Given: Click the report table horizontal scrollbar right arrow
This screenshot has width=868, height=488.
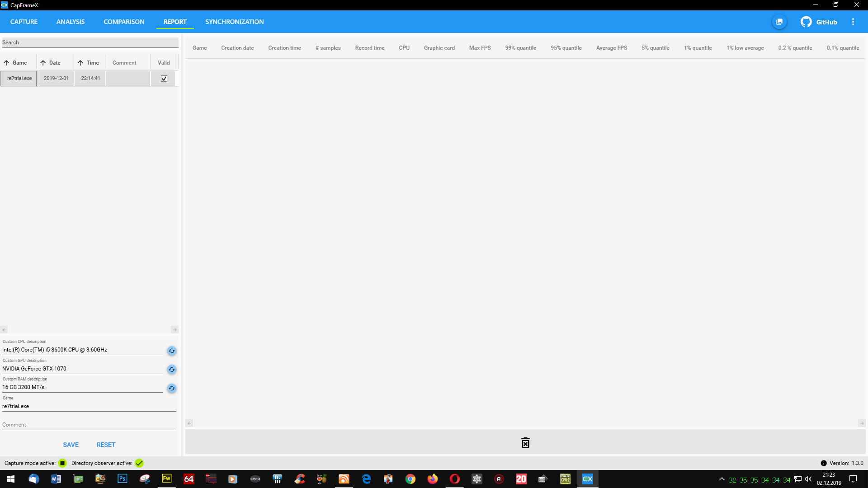Looking at the screenshot, I should (x=862, y=423).
